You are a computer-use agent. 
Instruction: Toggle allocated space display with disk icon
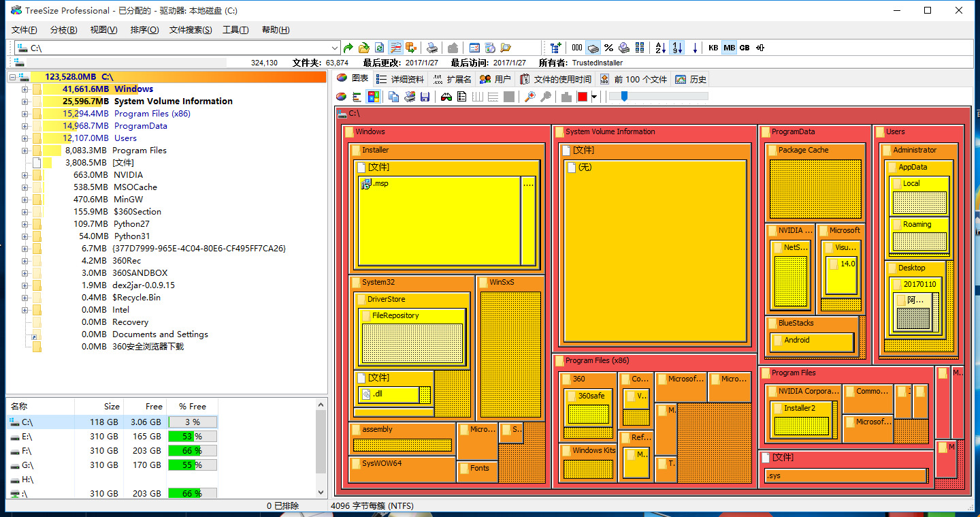coord(593,48)
